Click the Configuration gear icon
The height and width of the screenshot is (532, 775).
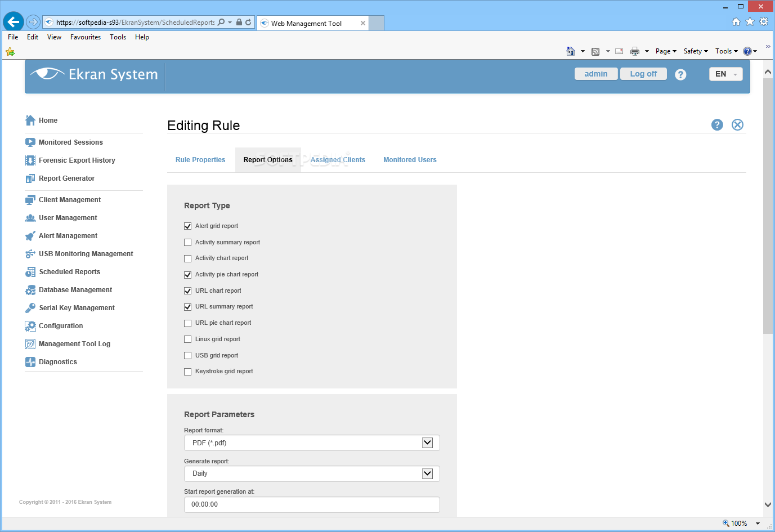30,326
